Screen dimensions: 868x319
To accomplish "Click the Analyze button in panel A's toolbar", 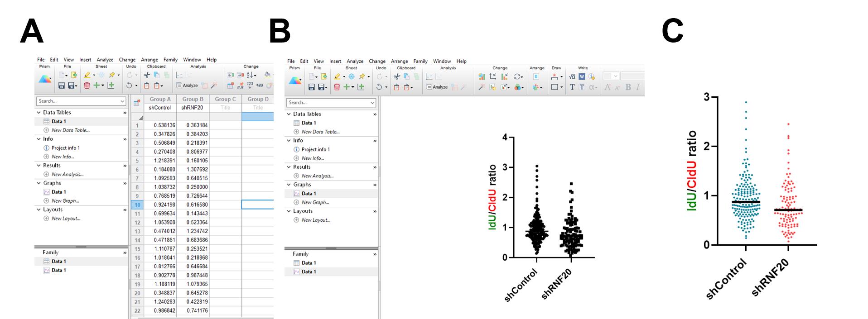I will 187,85.
